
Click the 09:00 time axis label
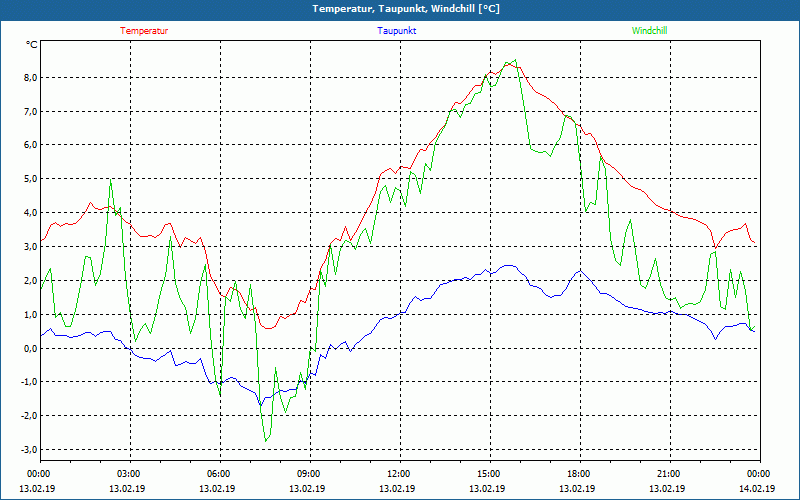[309, 474]
